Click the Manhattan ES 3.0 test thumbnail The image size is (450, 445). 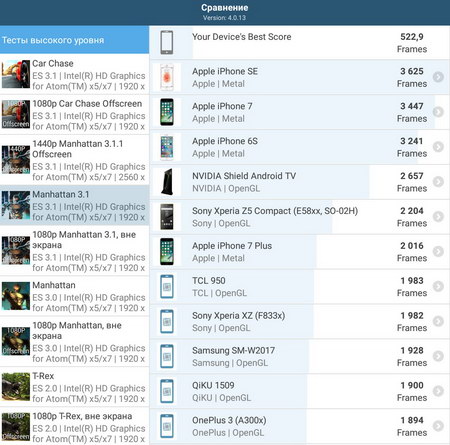pos(16,296)
